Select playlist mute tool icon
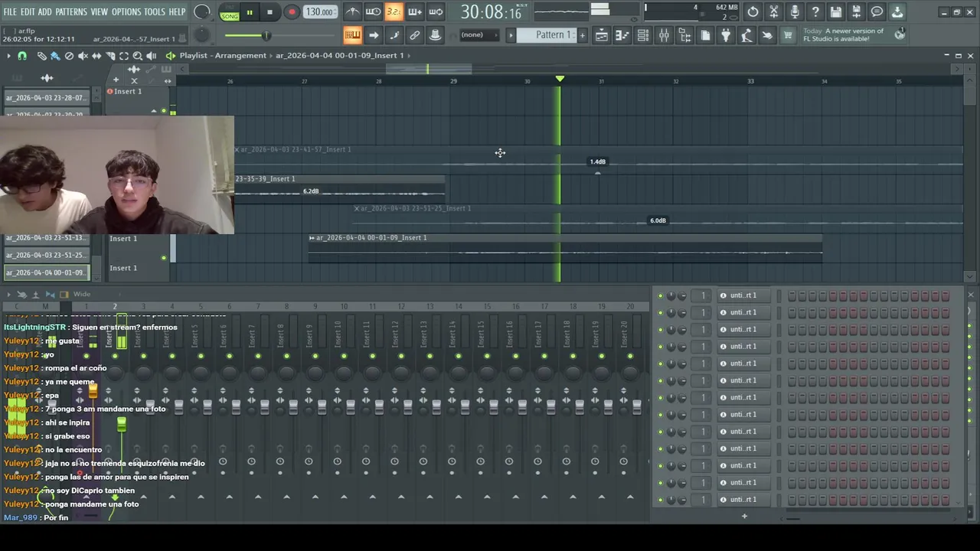This screenshot has width=980, height=551. pyautogui.click(x=83, y=56)
